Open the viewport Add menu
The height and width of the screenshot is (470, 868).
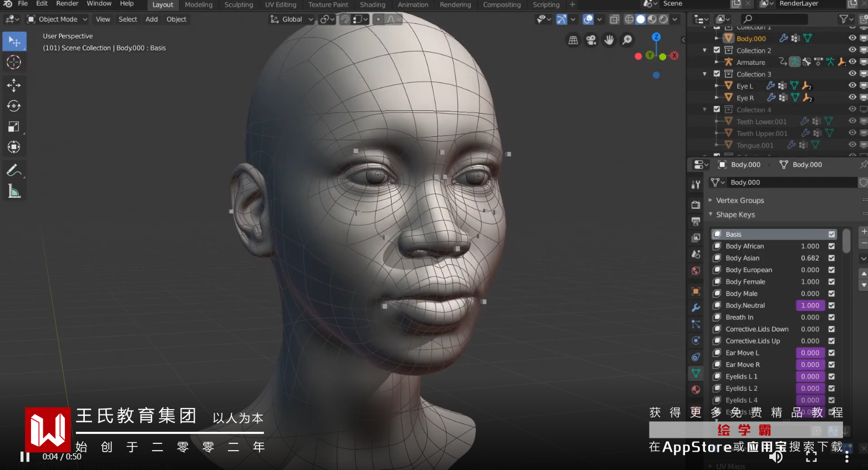(x=151, y=19)
